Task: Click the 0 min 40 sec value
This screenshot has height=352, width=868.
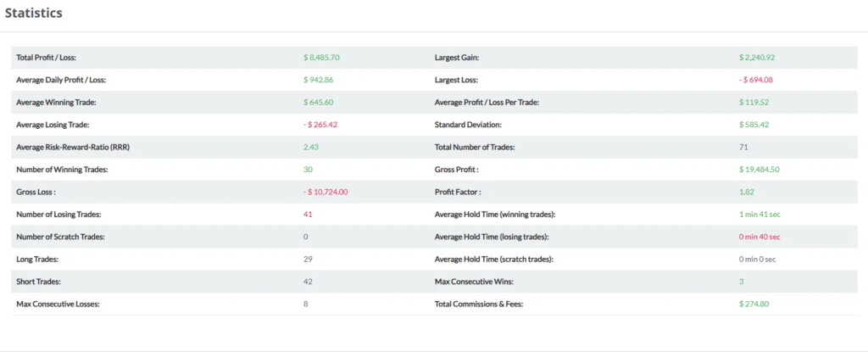Action: [x=759, y=237]
